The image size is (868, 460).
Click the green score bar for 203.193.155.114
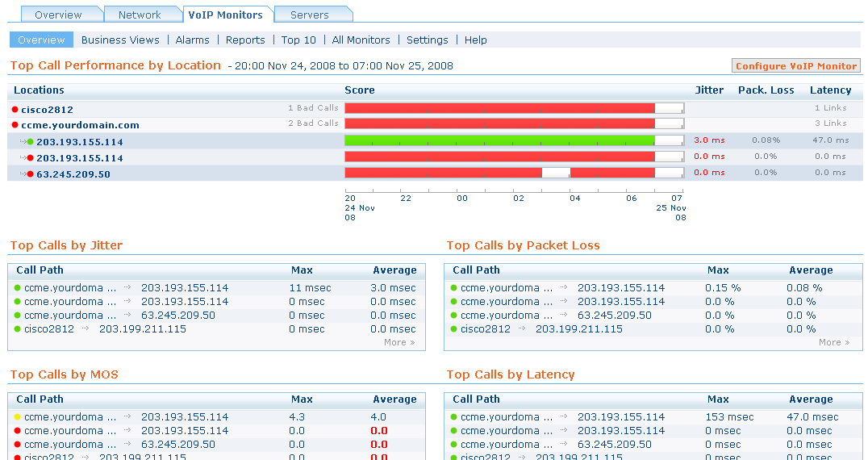pos(499,140)
